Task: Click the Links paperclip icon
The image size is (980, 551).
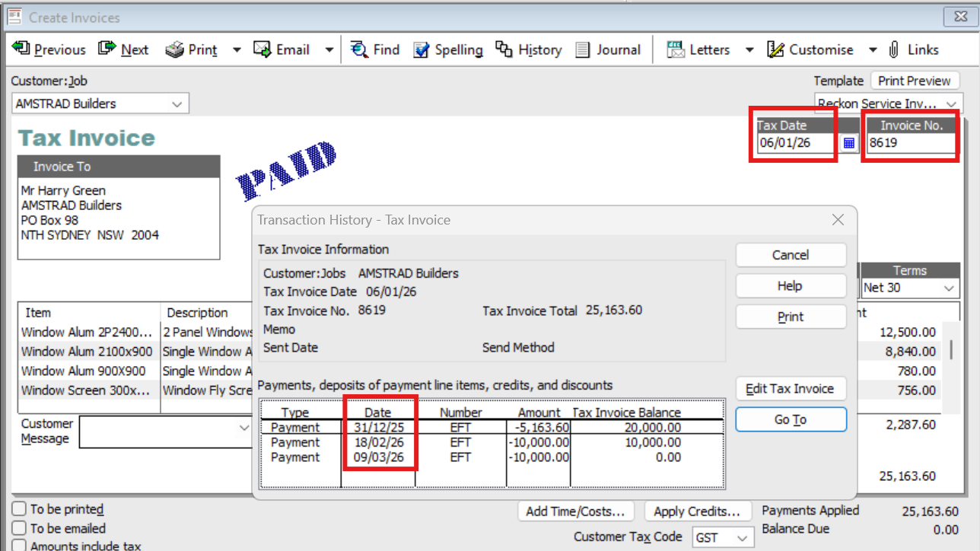Action: [895, 49]
